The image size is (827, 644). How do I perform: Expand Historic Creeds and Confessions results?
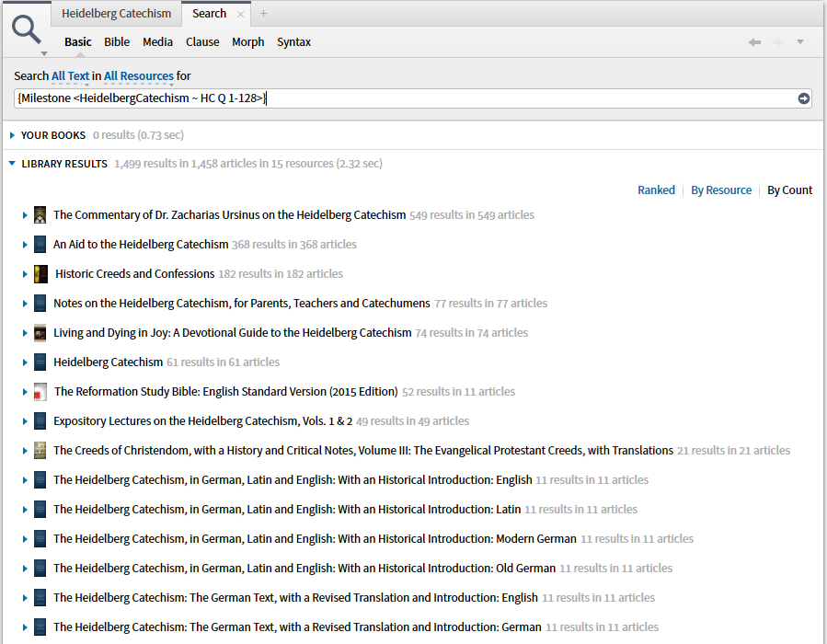click(25, 274)
